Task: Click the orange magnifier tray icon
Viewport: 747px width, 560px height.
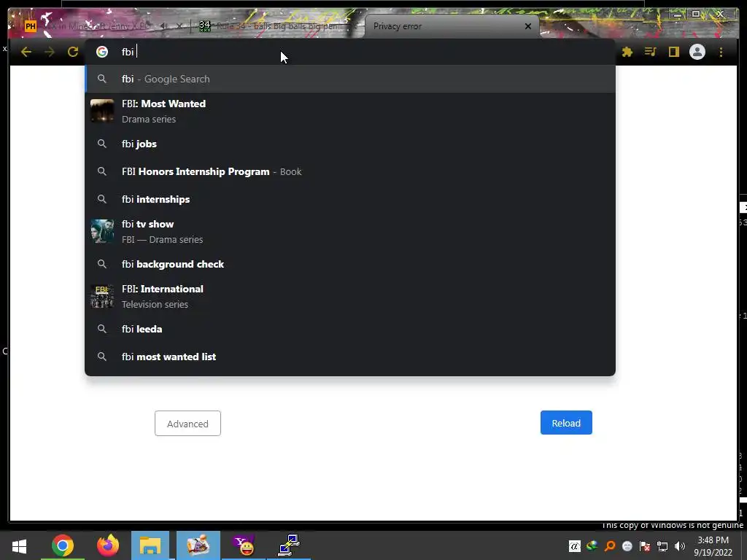Action: (610, 546)
